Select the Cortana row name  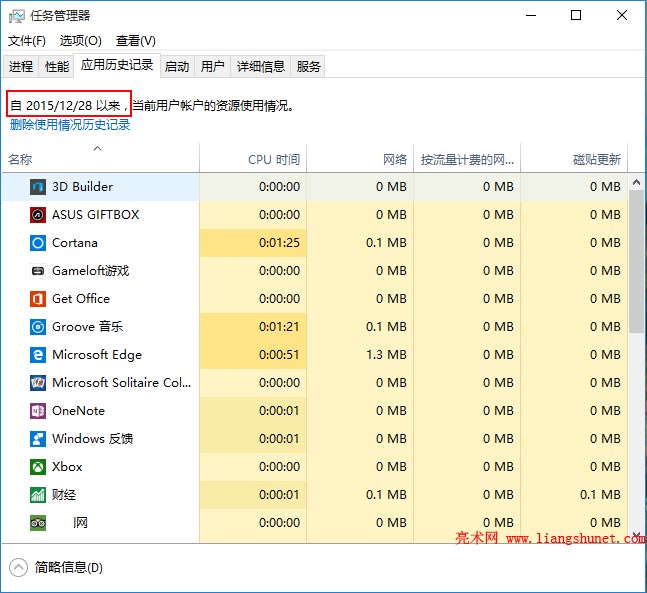click(x=75, y=243)
